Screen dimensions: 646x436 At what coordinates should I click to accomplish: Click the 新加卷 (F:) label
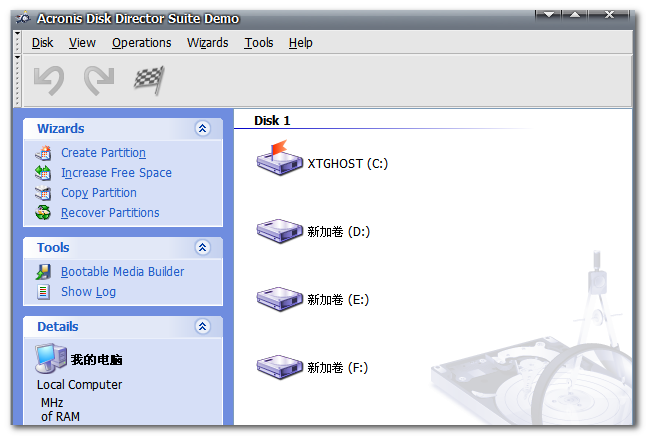point(337,368)
